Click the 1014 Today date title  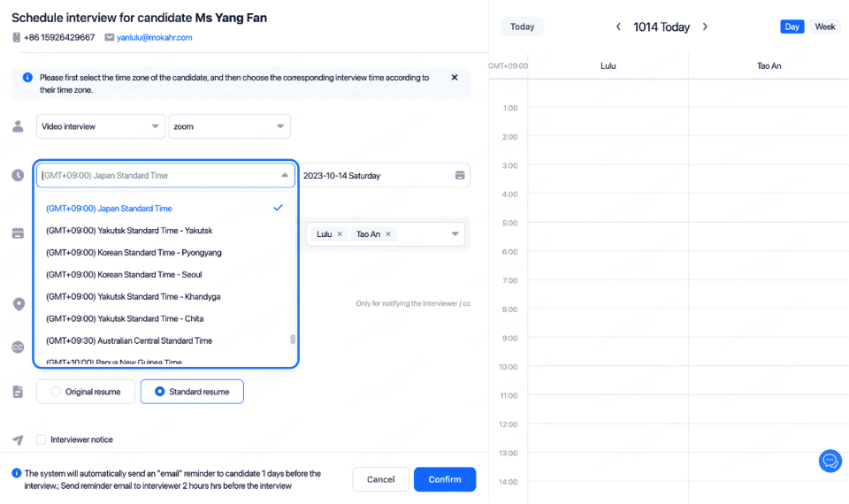pos(662,27)
